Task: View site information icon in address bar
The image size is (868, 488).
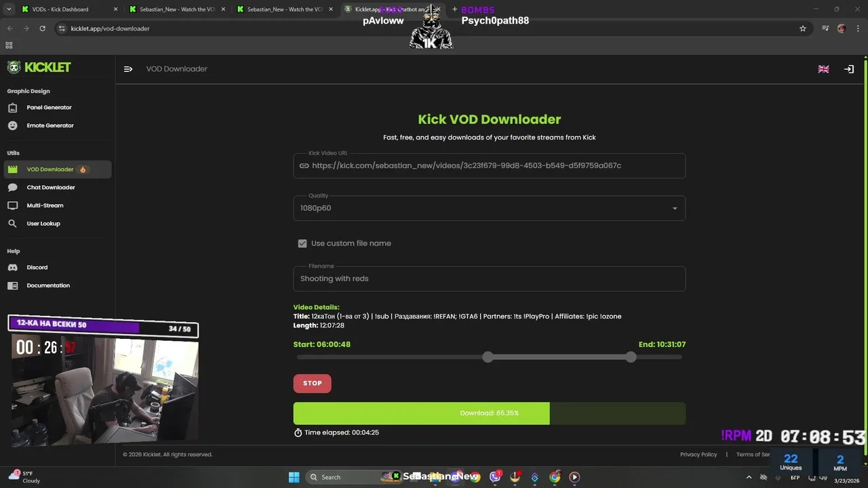Action: coord(62,28)
